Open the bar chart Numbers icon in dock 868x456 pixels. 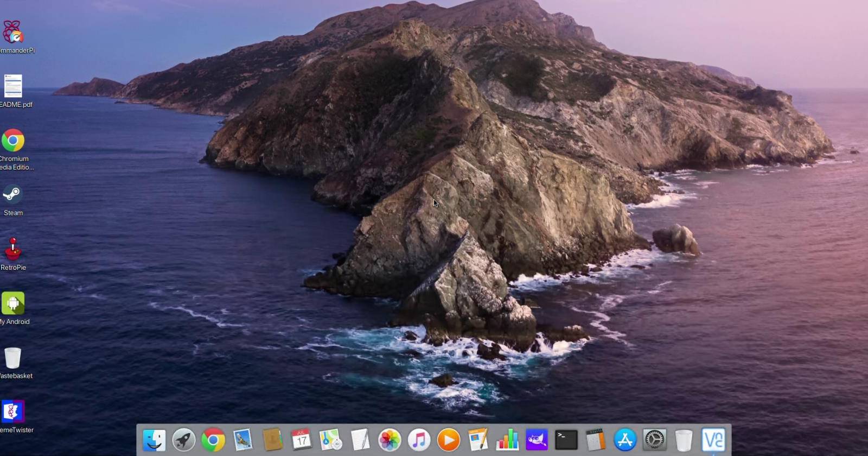507,440
